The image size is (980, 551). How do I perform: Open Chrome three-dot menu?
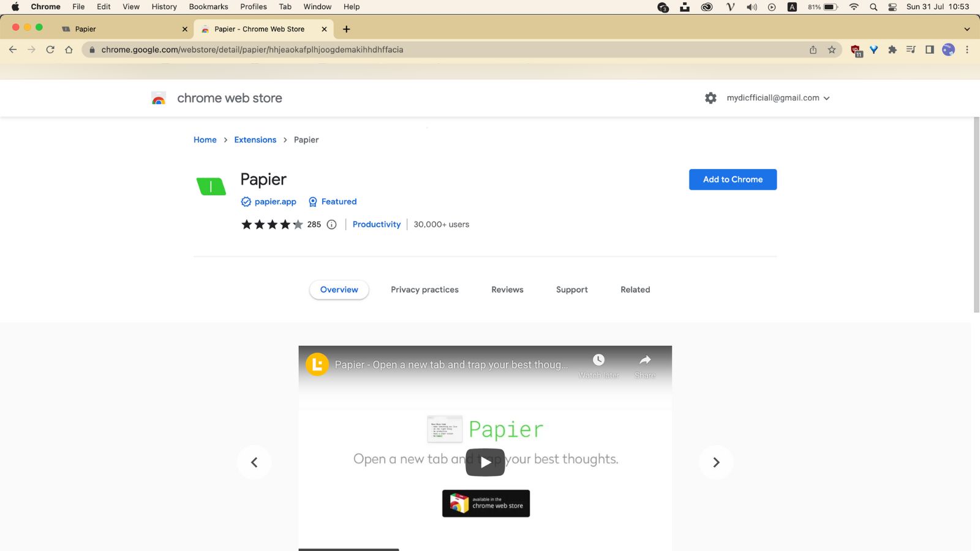[967, 50]
